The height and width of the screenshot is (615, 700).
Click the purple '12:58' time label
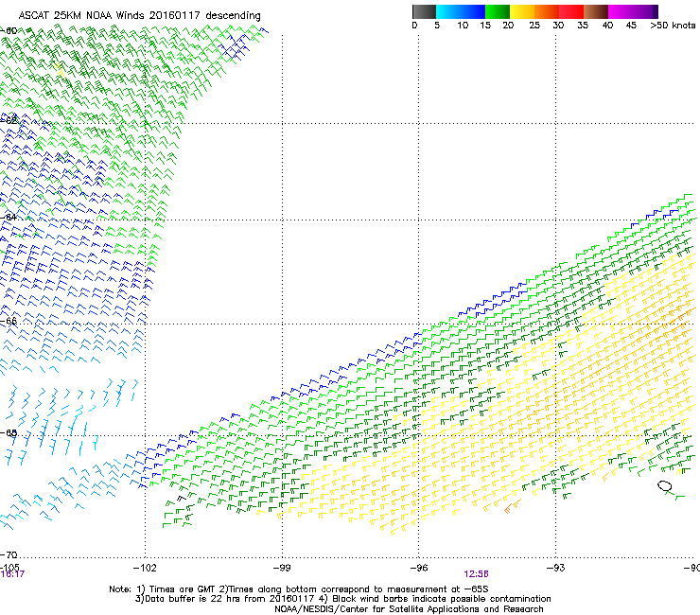476,574
